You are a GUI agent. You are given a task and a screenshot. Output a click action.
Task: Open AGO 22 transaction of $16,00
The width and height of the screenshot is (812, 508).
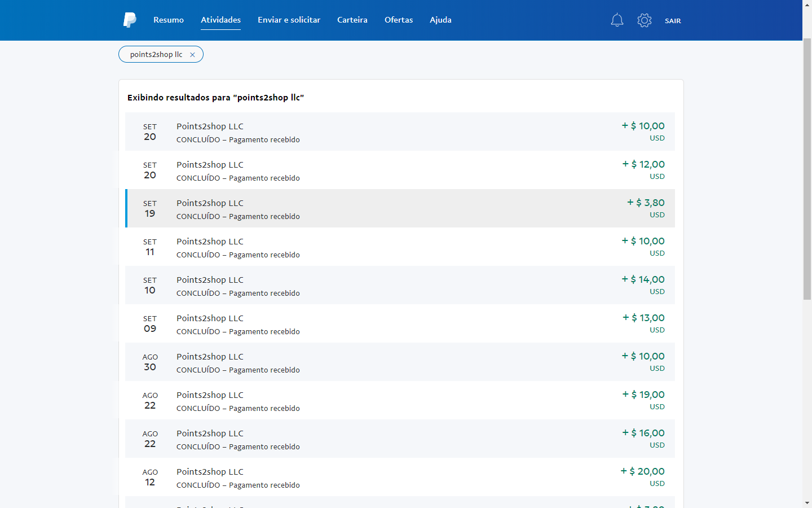(x=400, y=439)
